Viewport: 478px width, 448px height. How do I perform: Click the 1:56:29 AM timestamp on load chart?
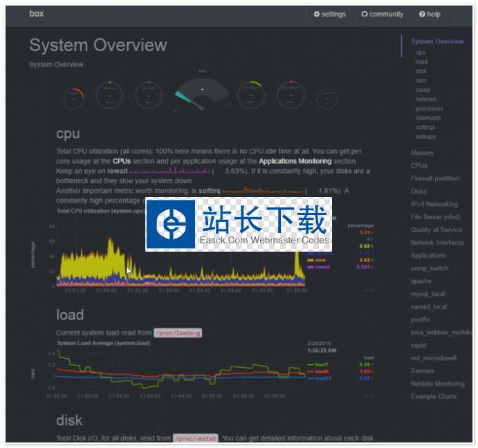tap(322, 351)
